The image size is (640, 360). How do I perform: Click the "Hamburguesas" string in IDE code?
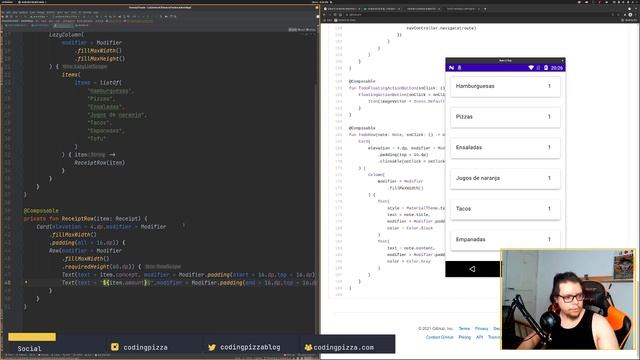[x=110, y=91]
